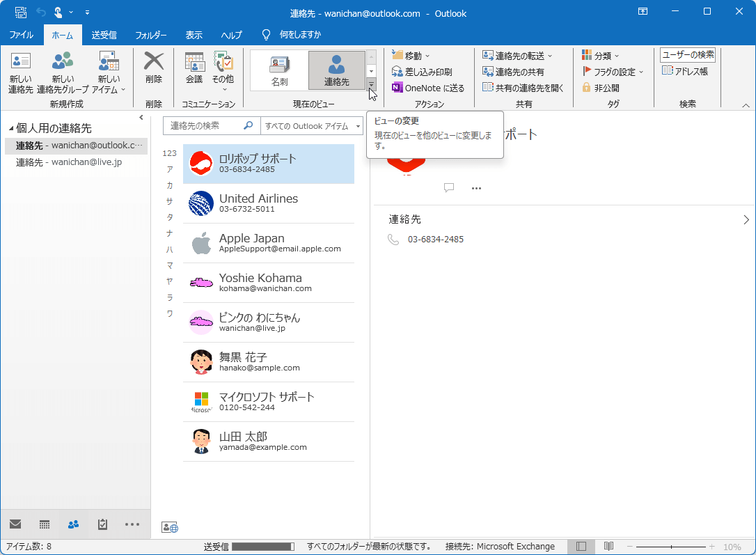Select マイクロソフト サポート contact
The image size is (756, 555).
269,402
